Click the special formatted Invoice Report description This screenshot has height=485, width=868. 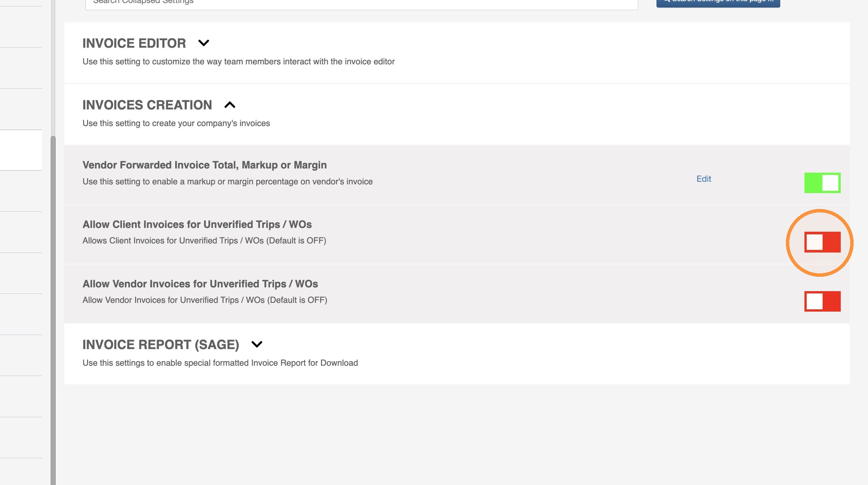pyautogui.click(x=220, y=363)
